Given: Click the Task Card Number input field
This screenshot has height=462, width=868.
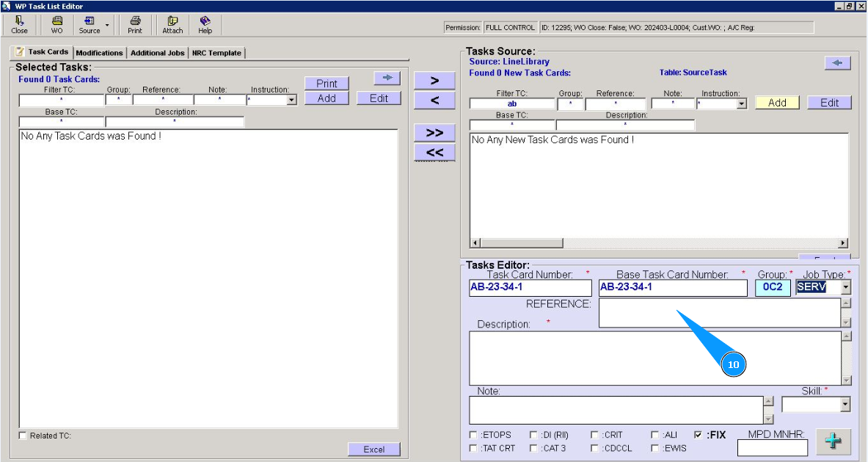Looking at the screenshot, I should [530, 287].
